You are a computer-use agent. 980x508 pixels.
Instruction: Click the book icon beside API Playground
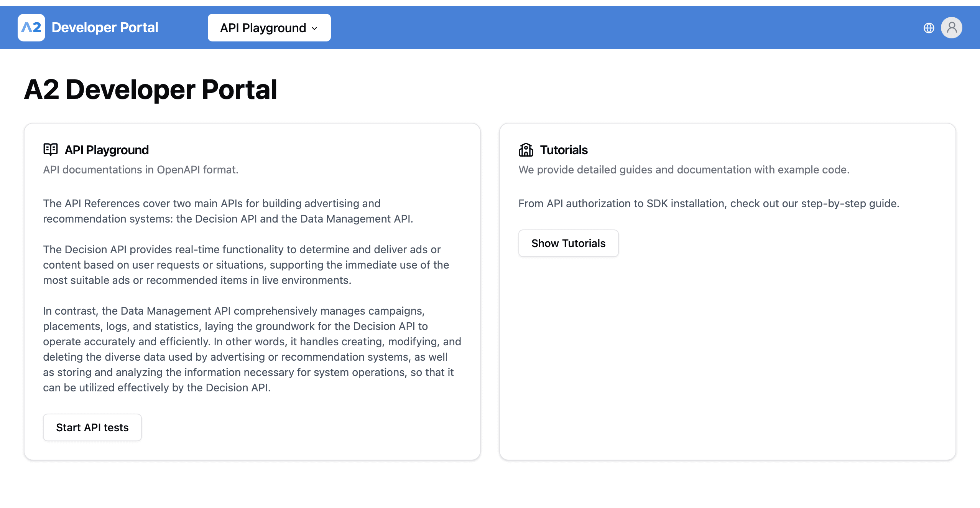click(50, 150)
